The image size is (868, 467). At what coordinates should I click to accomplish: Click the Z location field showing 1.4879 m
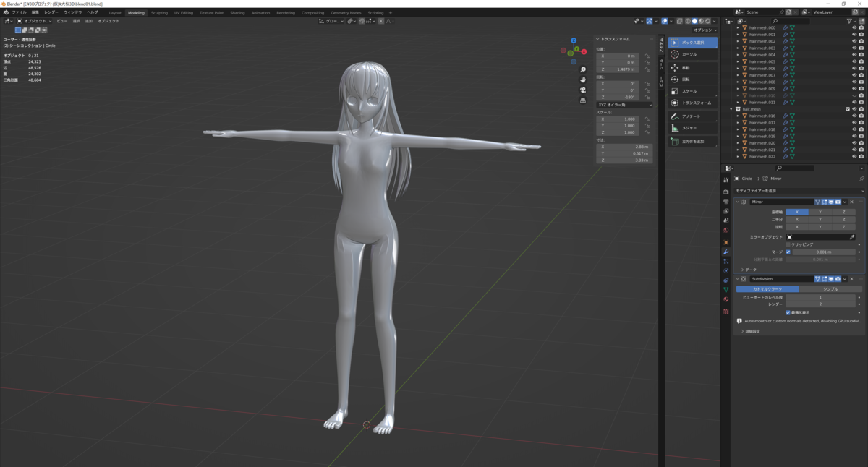tap(618, 69)
